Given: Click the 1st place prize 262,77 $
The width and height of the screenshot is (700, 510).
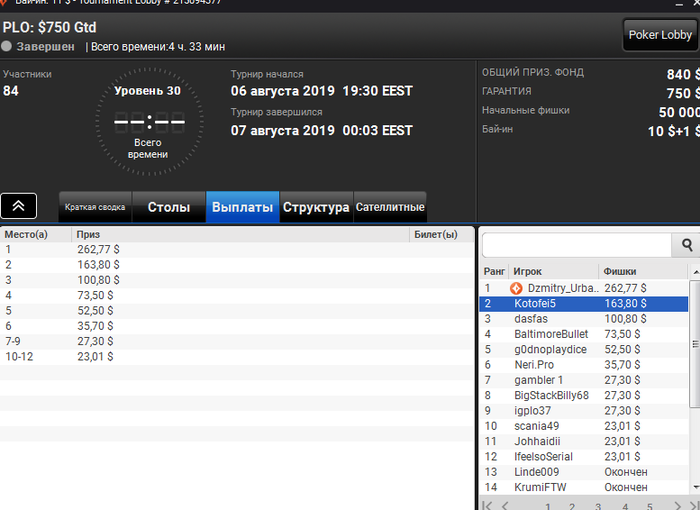Looking at the screenshot, I should tap(98, 250).
